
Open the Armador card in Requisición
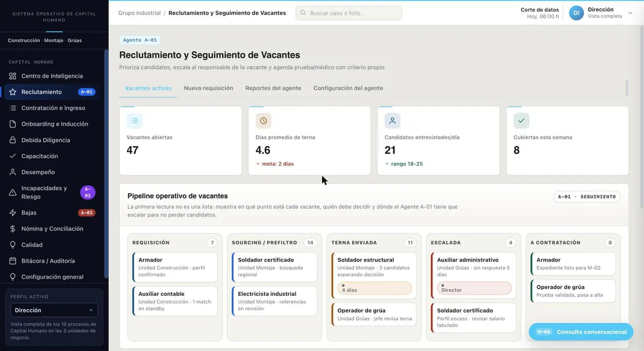[175, 267]
